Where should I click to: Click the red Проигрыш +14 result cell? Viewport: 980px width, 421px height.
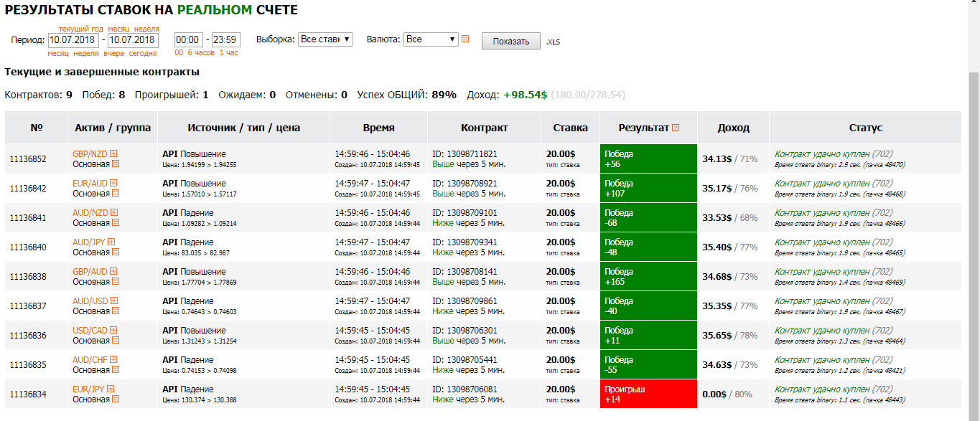point(648,394)
